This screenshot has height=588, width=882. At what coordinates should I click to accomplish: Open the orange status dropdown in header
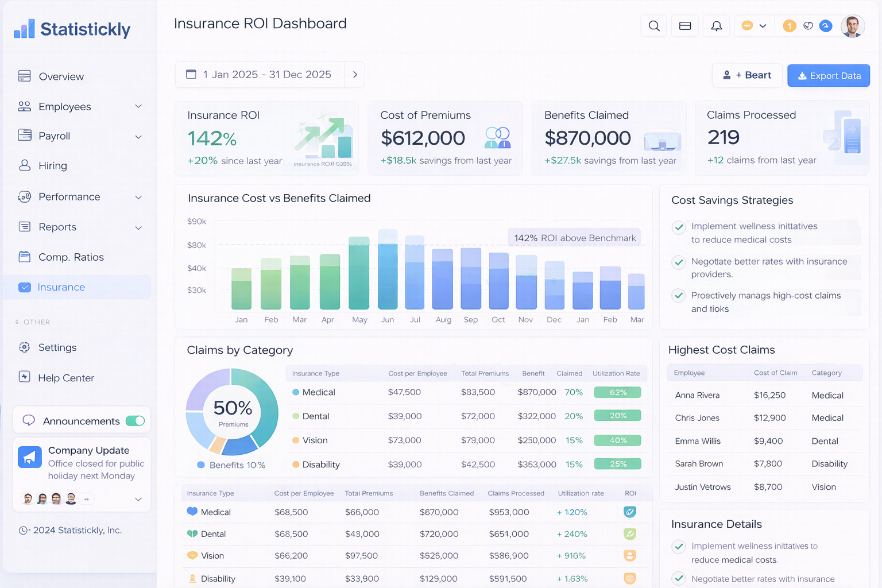click(x=754, y=26)
